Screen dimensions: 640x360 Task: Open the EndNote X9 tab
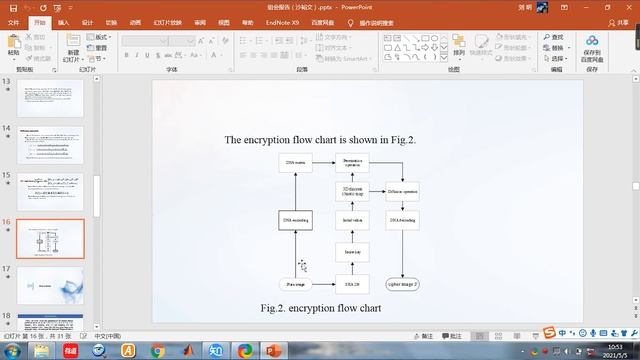282,23
